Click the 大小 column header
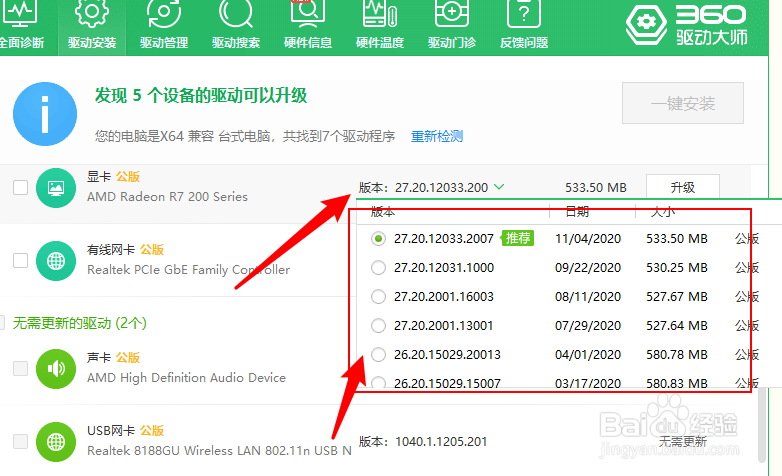The image size is (782, 476). [x=663, y=212]
